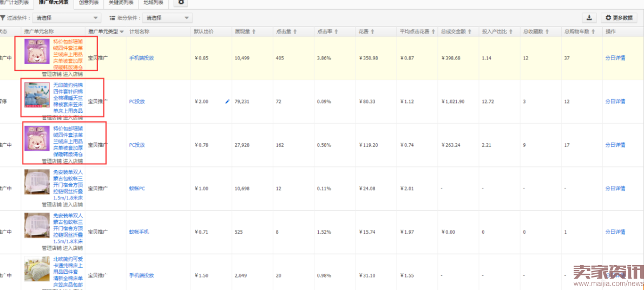The height and width of the screenshot is (290, 644).
Task: View 分日详情 for the ¥350.98 row
Action: click(x=615, y=58)
